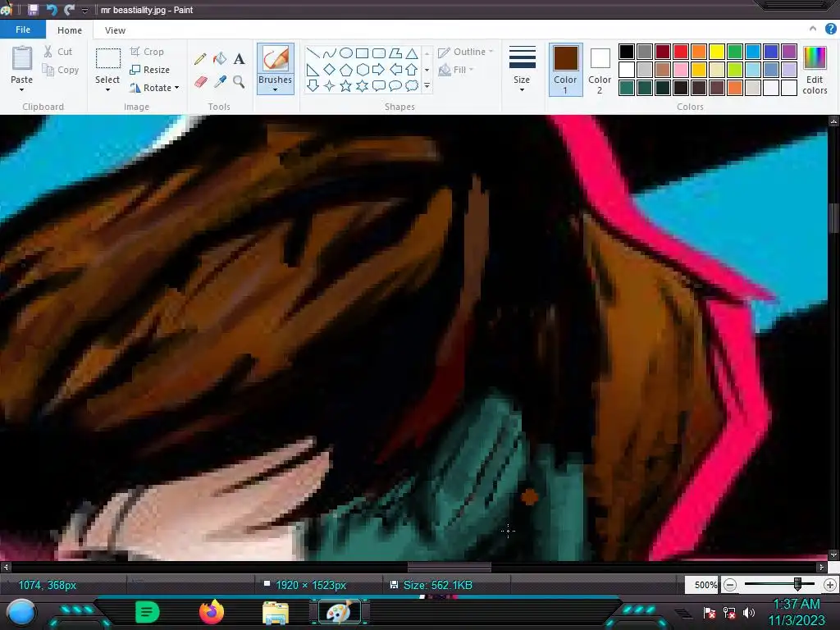This screenshot has height=630, width=840.
Task: Switch to the View tab
Action: coord(115,30)
